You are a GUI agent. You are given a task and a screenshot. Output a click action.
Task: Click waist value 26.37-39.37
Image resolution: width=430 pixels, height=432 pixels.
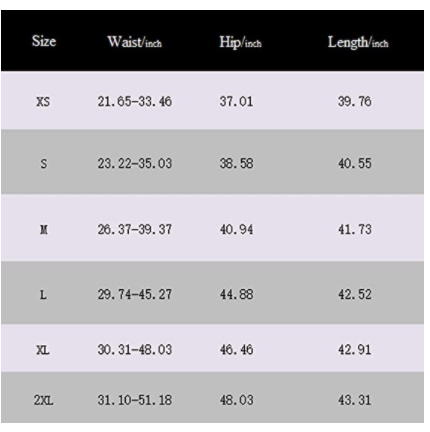pos(135,229)
